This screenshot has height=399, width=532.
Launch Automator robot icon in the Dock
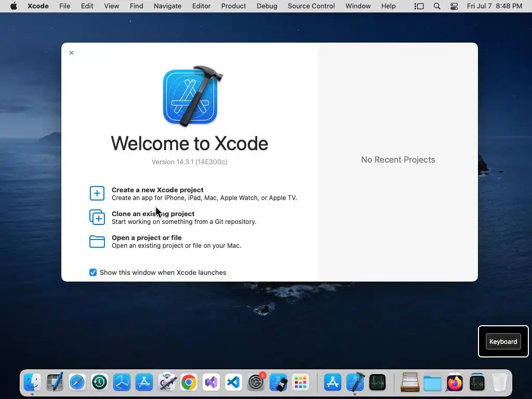pos(167,382)
